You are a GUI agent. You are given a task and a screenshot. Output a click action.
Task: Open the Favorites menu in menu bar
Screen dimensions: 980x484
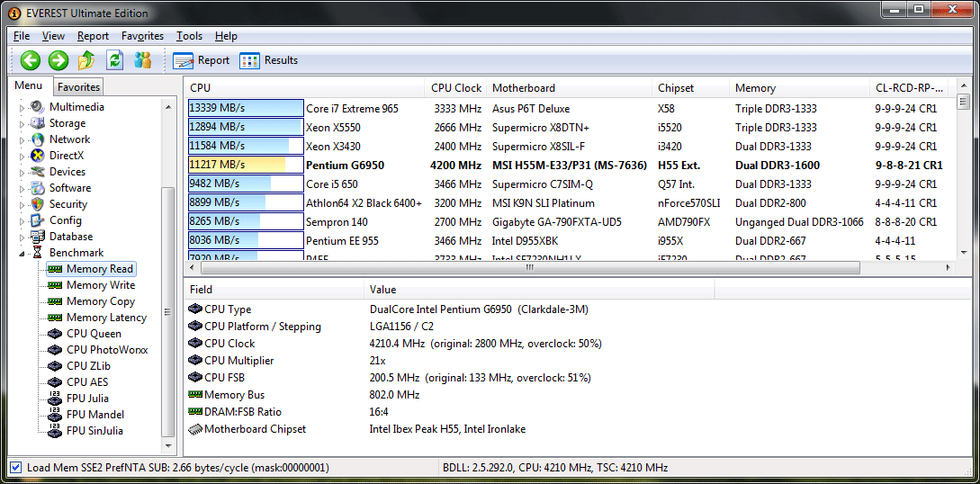142,36
